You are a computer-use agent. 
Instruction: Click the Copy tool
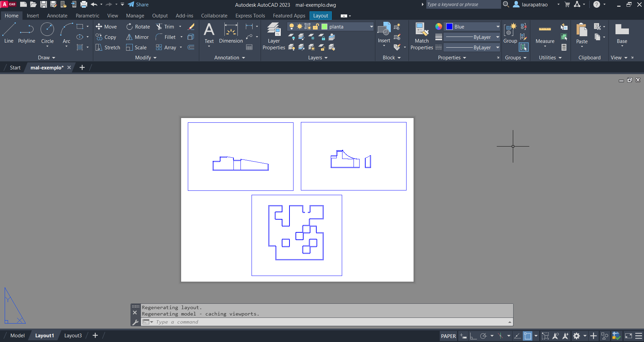pyautogui.click(x=106, y=37)
